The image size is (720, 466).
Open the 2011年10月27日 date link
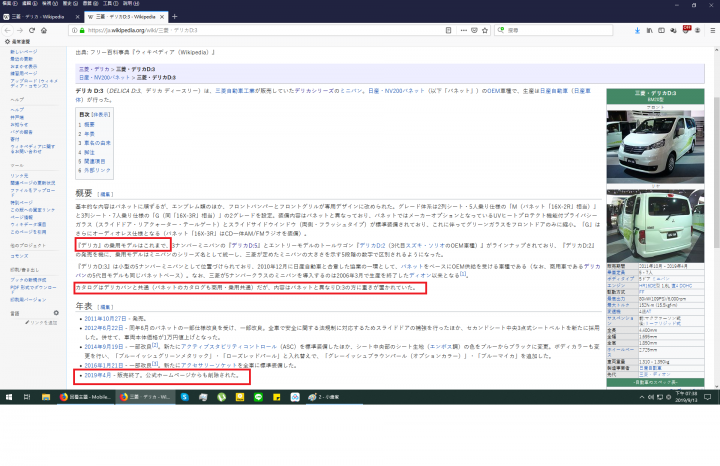[105, 319]
